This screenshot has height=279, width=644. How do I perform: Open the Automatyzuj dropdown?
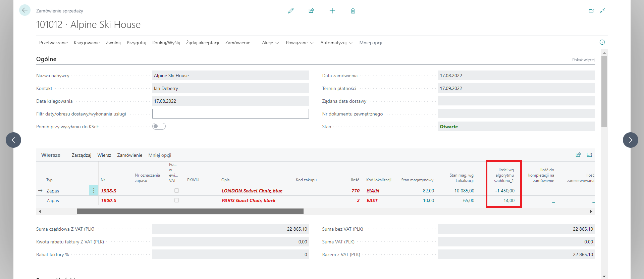336,43
